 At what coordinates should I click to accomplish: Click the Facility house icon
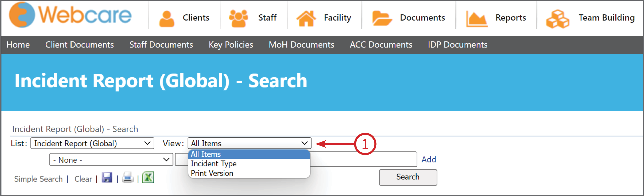306,18
